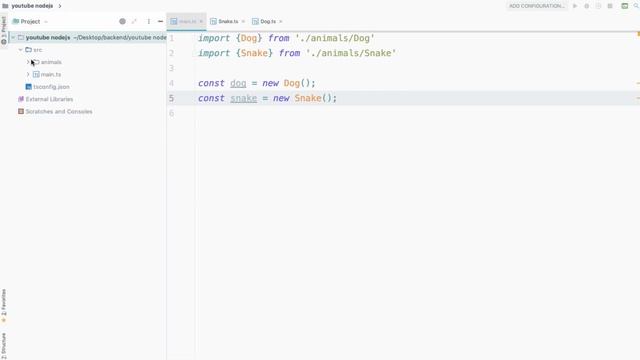
Task: Collapse the youtube nodejs root folder
Action: click(x=13, y=38)
